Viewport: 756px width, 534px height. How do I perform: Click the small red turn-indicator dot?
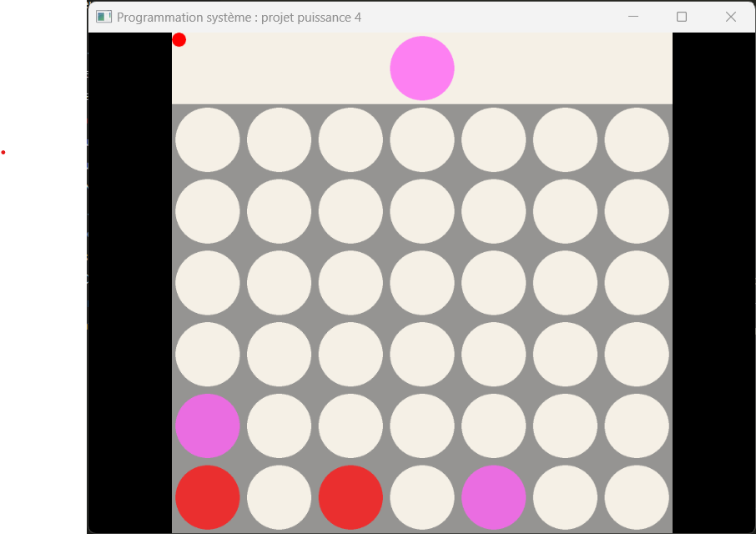coord(179,40)
